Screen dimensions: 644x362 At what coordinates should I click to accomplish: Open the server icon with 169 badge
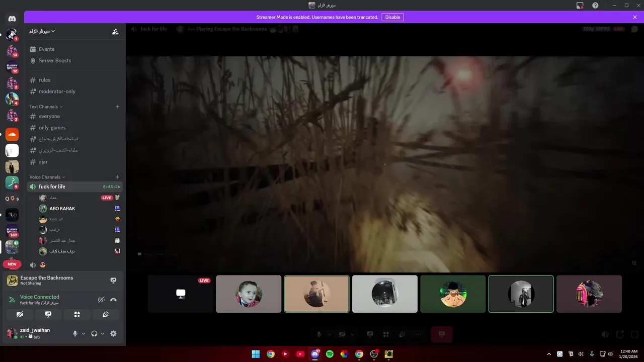coord(12,231)
